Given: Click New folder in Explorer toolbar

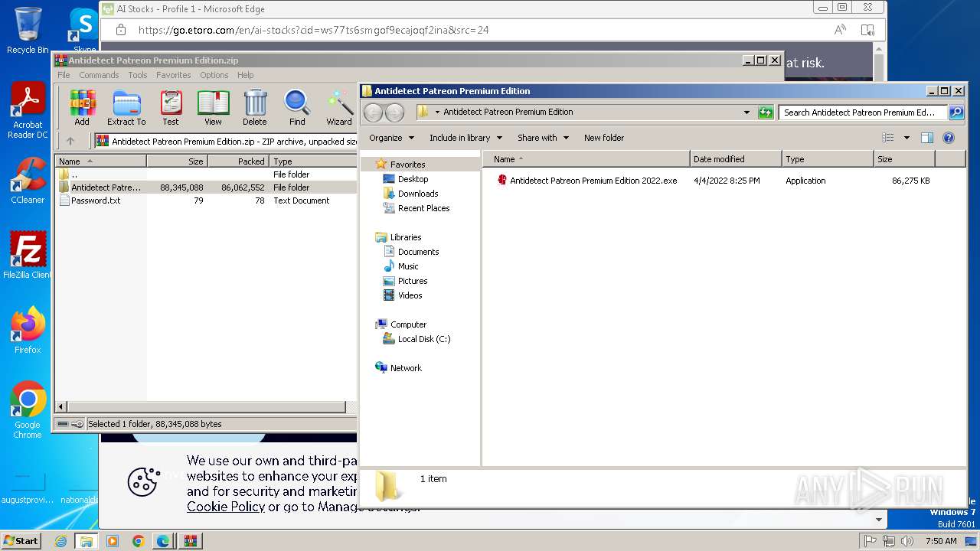Looking at the screenshot, I should point(604,138).
